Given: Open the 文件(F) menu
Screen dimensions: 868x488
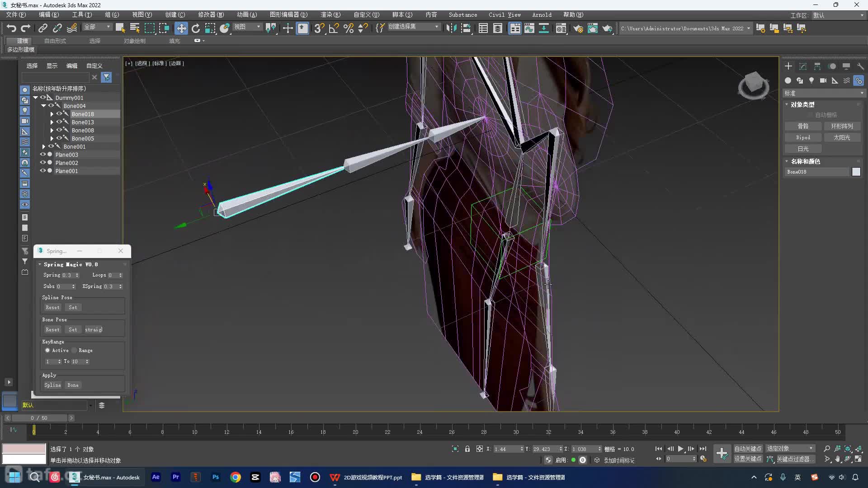Looking at the screenshot, I should click(16, 15).
